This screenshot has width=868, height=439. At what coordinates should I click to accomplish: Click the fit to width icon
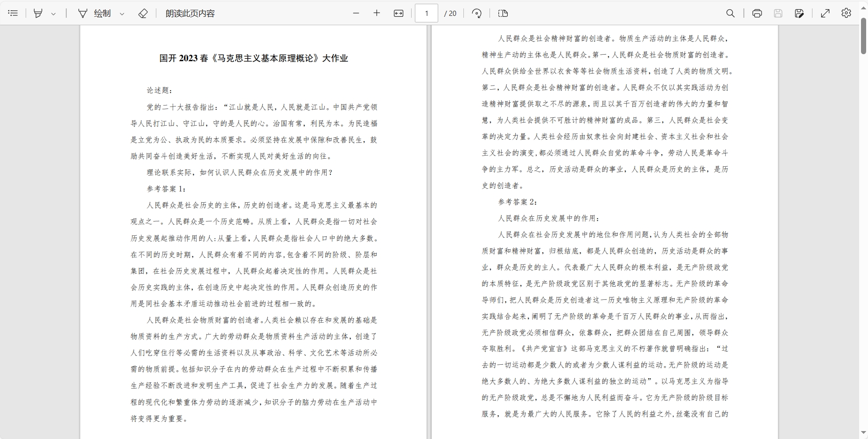coord(399,13)
